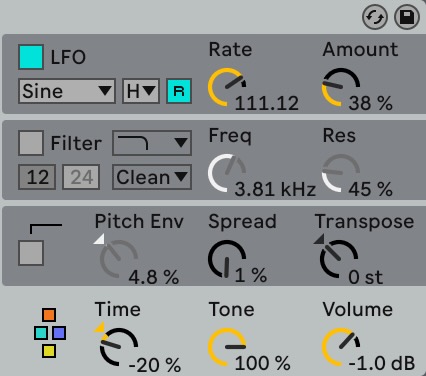
Task: Click the blue square in the voice icon
Action: point(59,333)
